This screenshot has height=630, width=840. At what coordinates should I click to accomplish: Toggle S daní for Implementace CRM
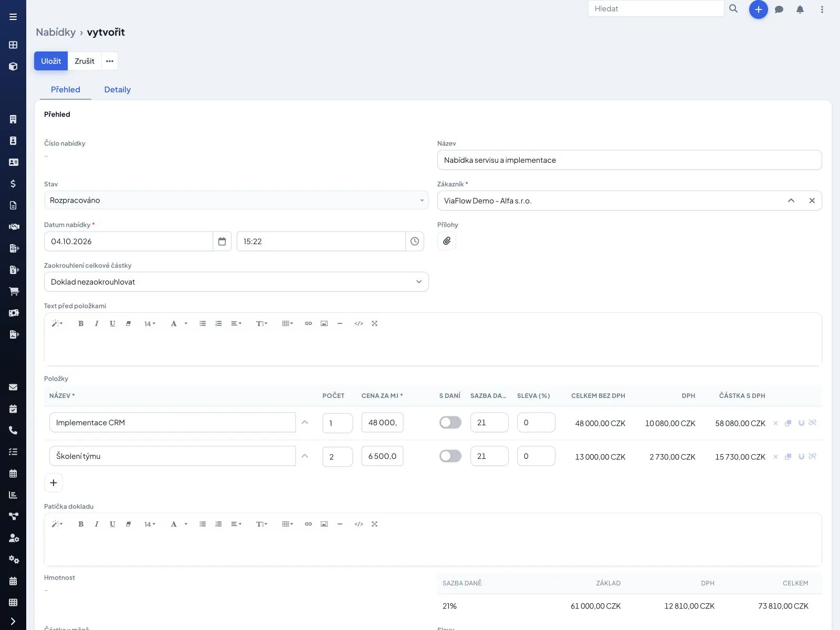[450, 423]
